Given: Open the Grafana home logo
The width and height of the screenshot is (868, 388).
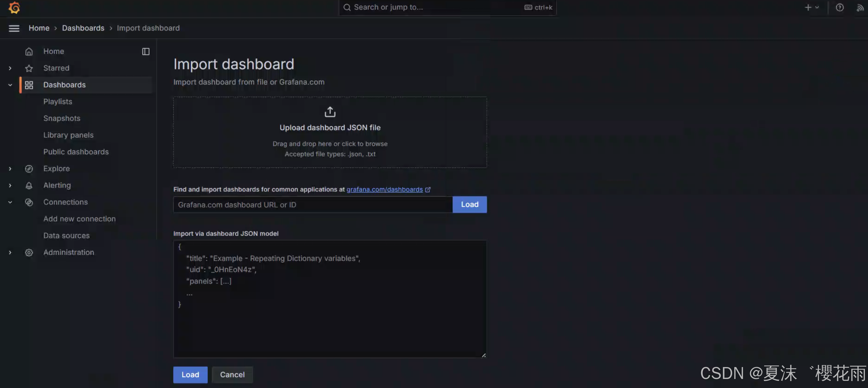Looking at the screenshot, I should [x=14, y=7].
